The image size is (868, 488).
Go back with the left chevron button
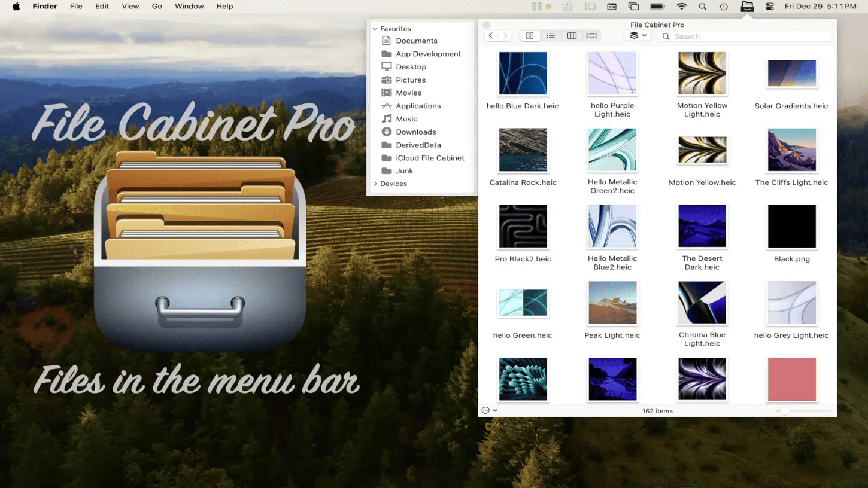pos(491,36)
